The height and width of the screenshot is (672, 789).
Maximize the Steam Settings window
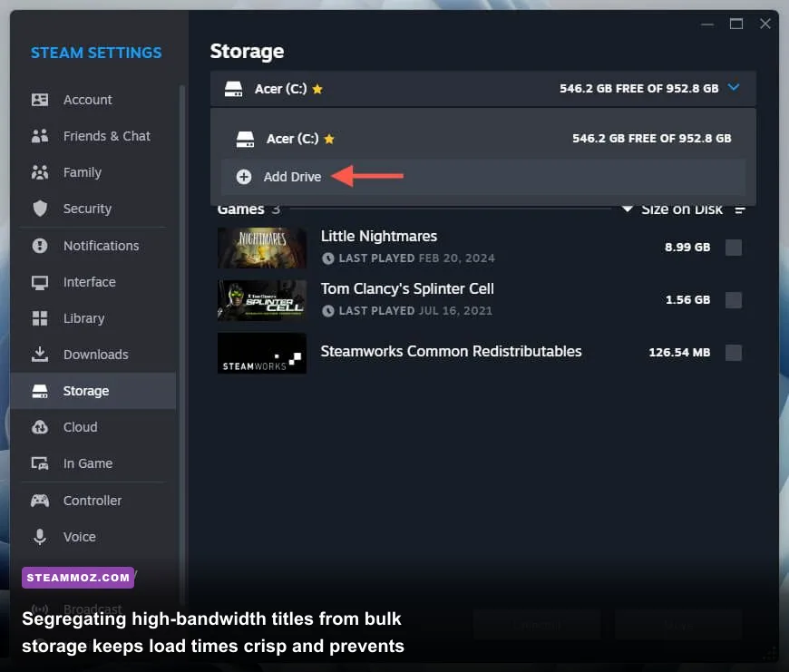click(736, 24)
